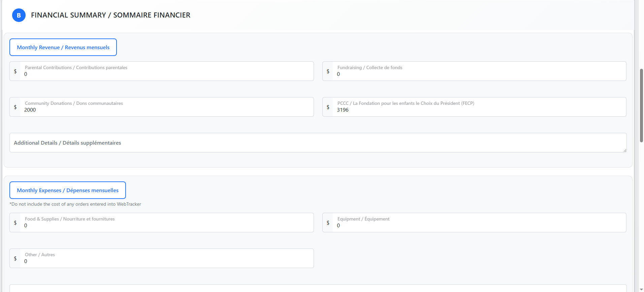Select the Monthly Revenue / Revenus mensuels button
The height and width of the screenshot is (292, 644).
(x=63, y=47)
